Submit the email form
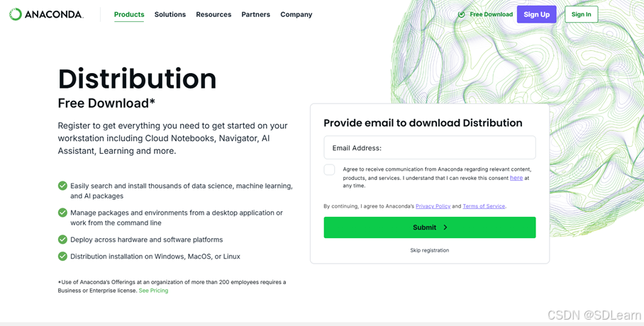Screen dimensions: 644x326 coord(430,227)
